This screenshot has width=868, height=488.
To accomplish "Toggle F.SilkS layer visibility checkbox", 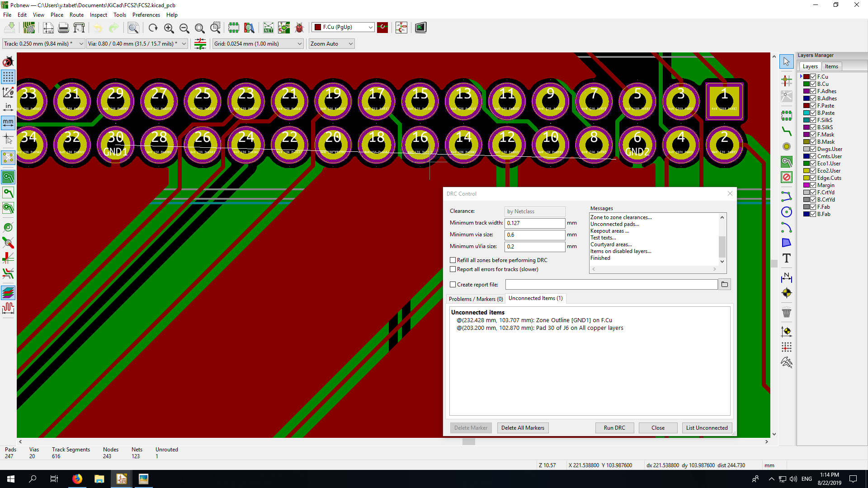I will 813,120.
